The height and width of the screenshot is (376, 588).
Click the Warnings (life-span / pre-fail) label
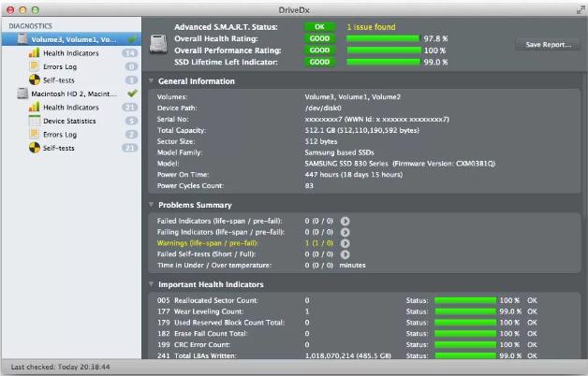207,243
